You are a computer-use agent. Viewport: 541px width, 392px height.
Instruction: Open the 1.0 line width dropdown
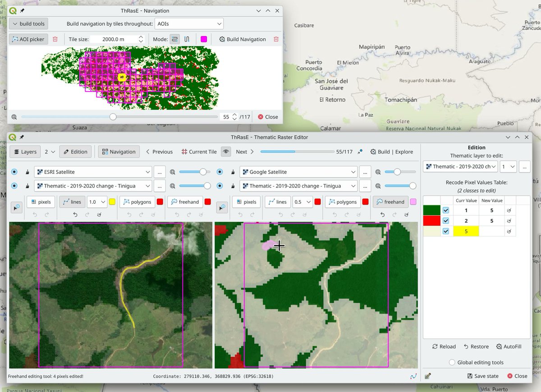pos(97,202)
